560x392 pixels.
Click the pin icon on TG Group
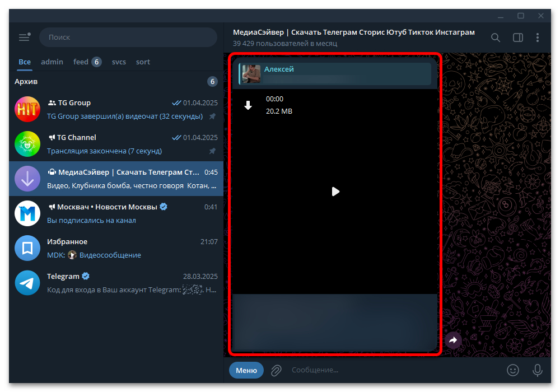[212, 116]
